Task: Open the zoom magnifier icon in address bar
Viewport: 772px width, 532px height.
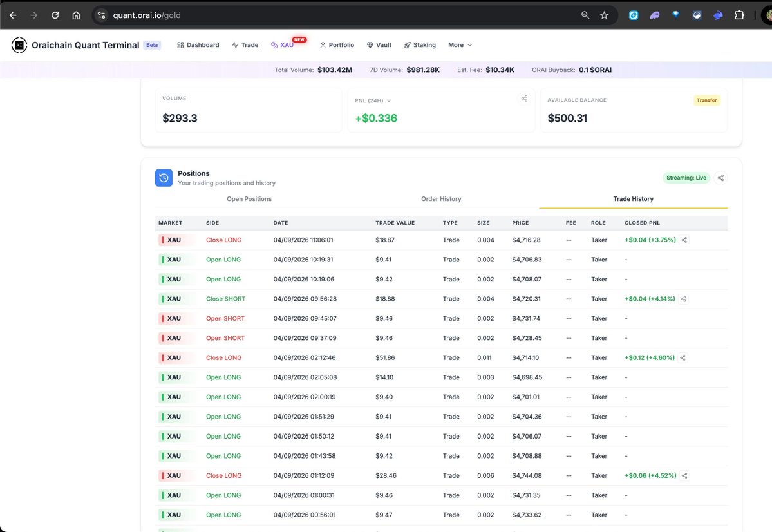Action: pos(585,15)
